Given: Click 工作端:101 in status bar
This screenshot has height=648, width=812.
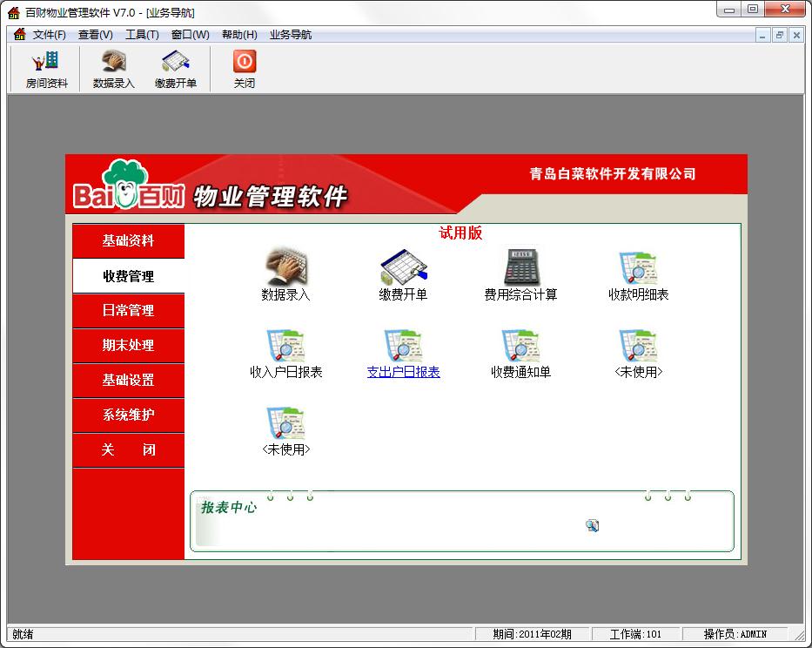Looking at the screenshot, I should tap(635, 634).
